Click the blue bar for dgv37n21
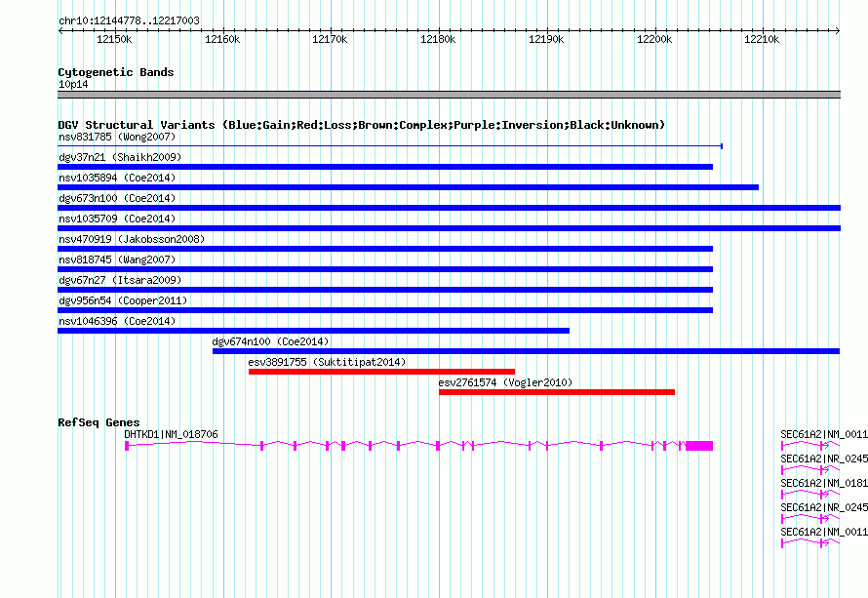The image size is (868, 598). [385, 167]
